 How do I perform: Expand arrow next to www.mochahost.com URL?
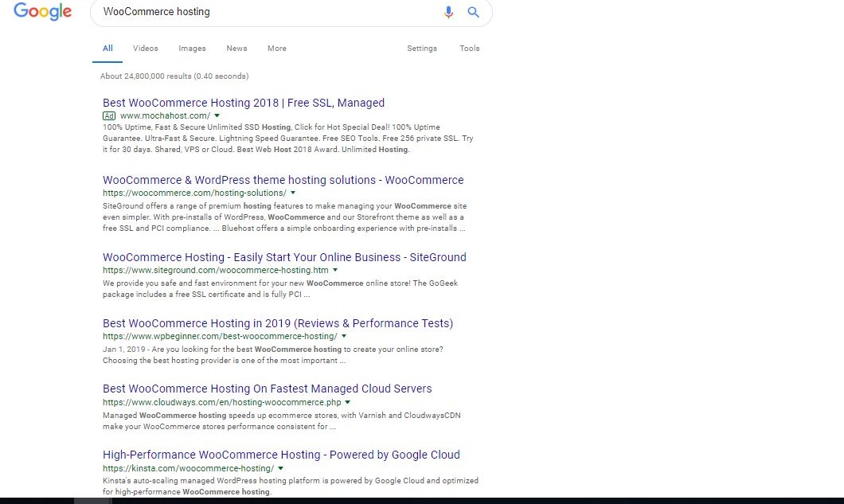click(217, 115)
